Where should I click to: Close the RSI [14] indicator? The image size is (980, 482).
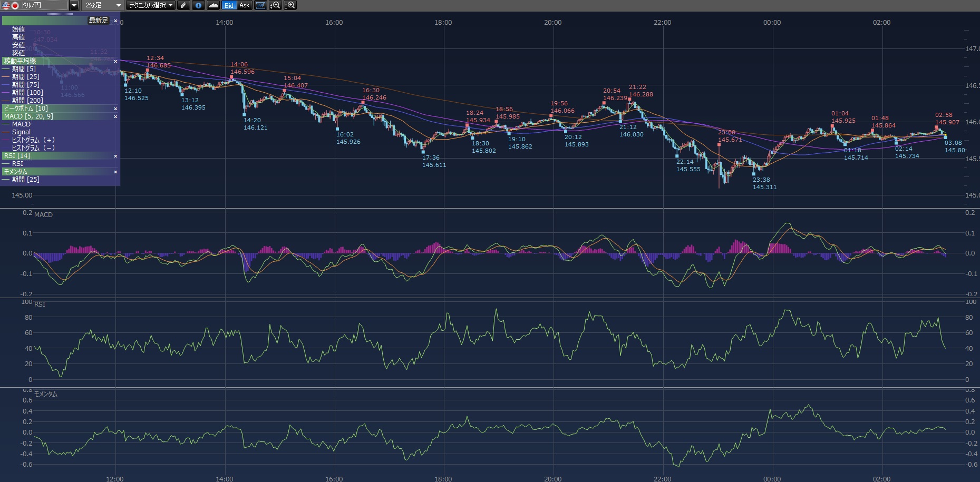click(115, 156)
